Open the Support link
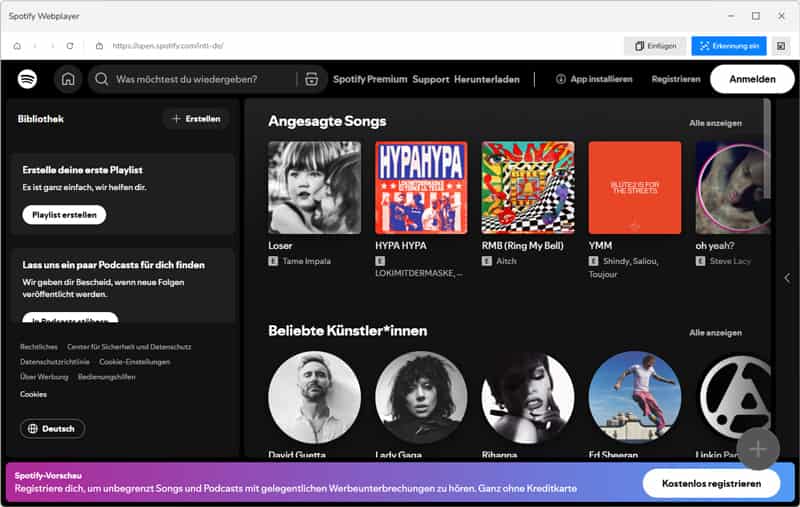Screen dimensions: 800x507 [x=431, y=79]
